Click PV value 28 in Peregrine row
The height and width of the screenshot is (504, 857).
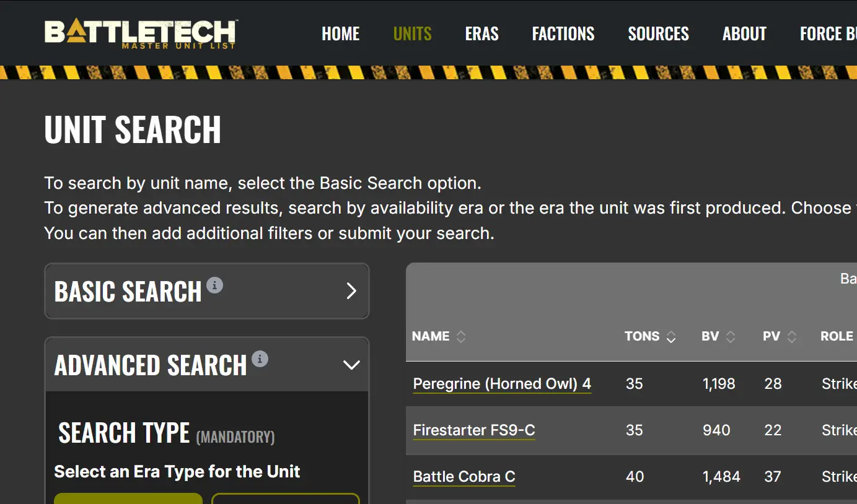773,384
